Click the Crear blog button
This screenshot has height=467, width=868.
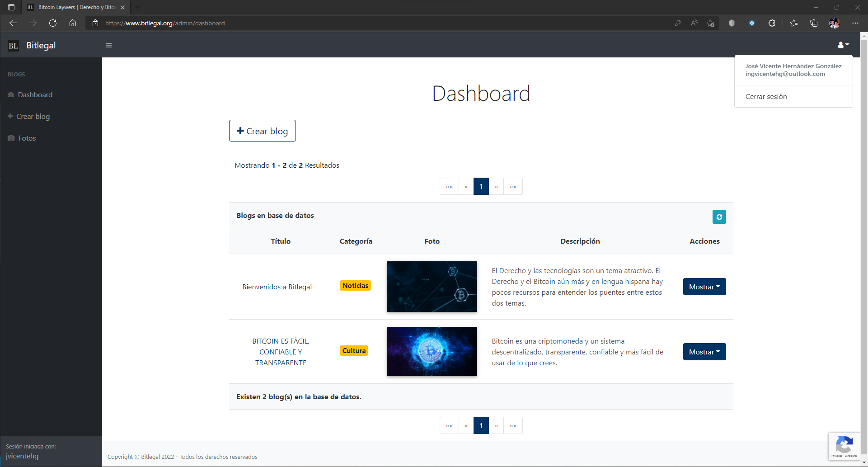point(263,131)
